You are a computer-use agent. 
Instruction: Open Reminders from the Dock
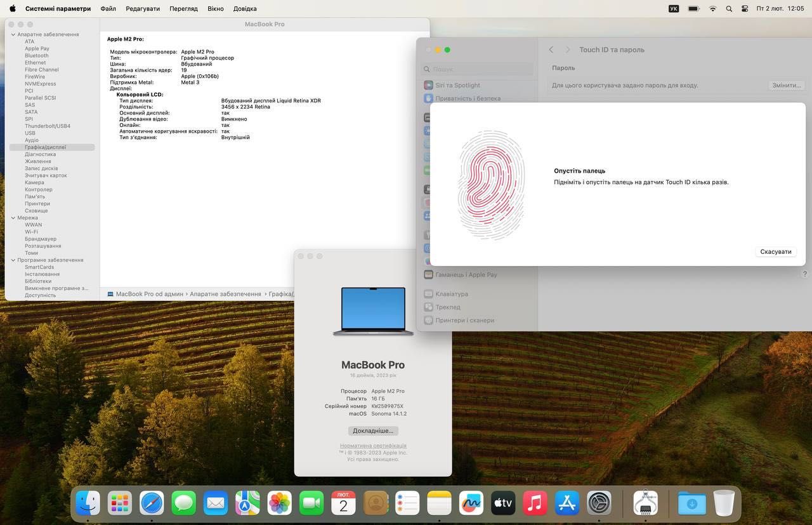tap(407, 503)
